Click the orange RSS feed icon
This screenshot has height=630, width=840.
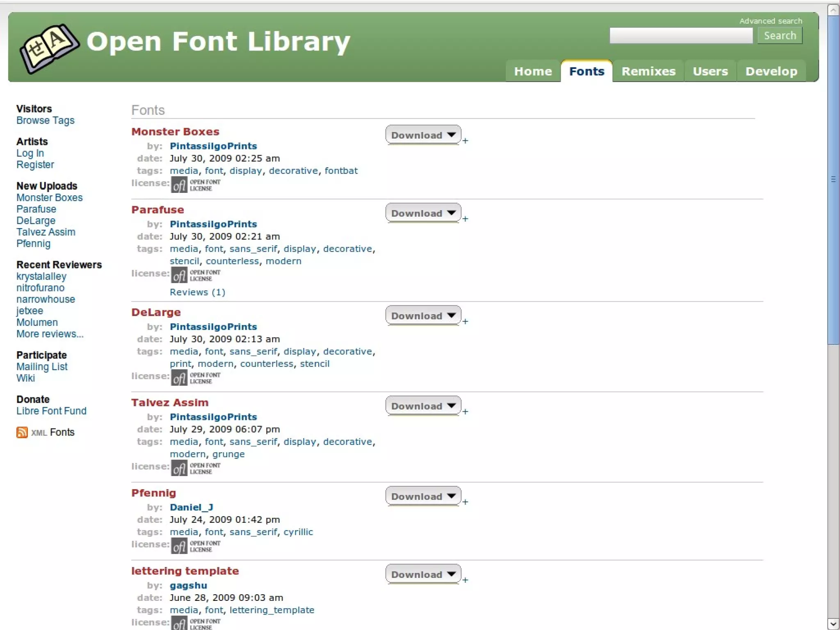(x=22, y=432)
